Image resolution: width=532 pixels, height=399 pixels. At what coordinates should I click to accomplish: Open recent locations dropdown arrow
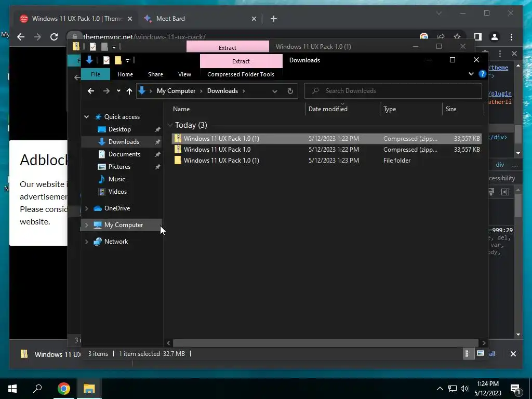coord(118,91)
